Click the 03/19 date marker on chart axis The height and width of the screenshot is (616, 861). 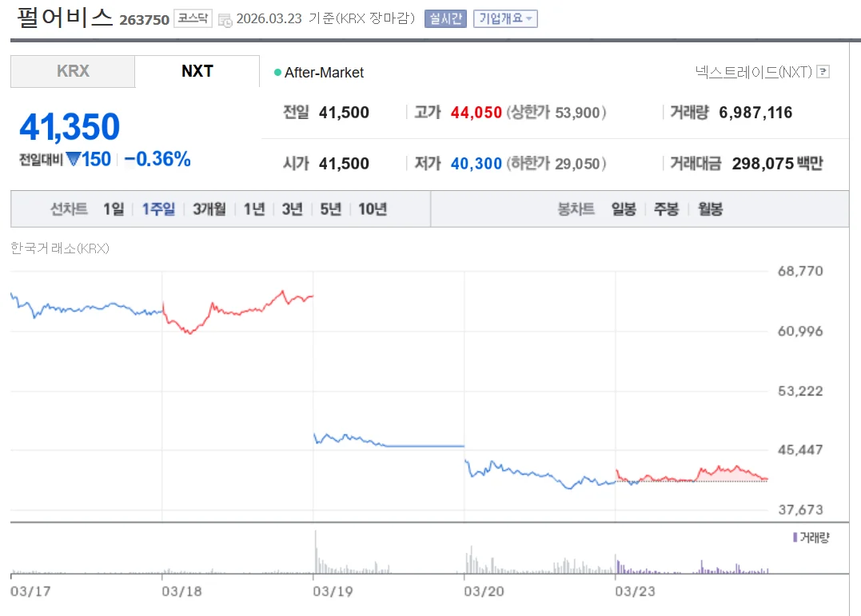pyautogui.click(x=333, y=591)
